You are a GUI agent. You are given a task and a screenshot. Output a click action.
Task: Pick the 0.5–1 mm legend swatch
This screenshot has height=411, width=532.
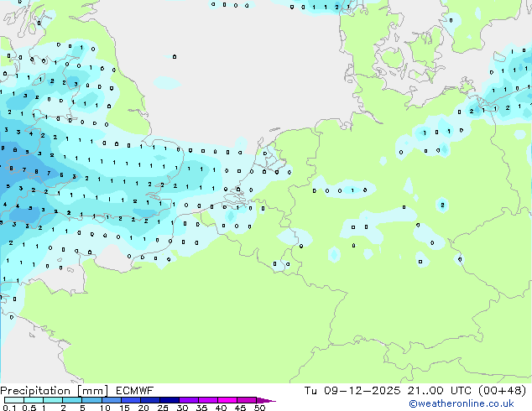point(34,400)
